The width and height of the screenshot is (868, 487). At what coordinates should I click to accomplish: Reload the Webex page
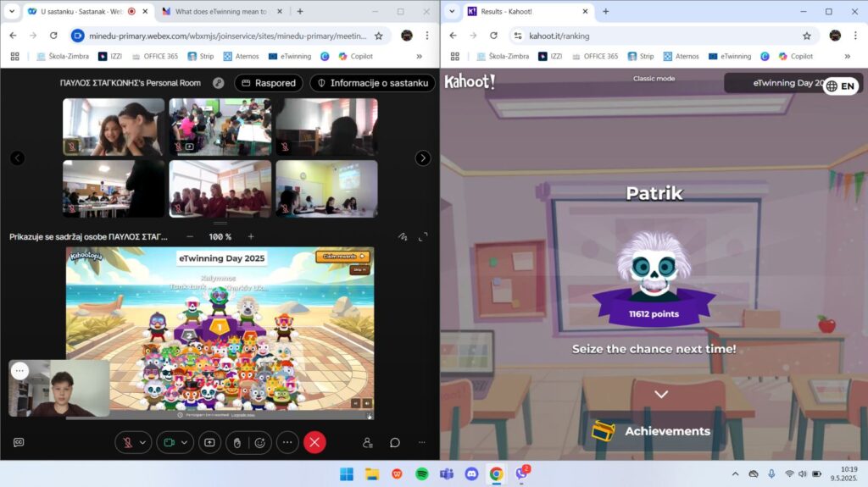click(53, 36)
